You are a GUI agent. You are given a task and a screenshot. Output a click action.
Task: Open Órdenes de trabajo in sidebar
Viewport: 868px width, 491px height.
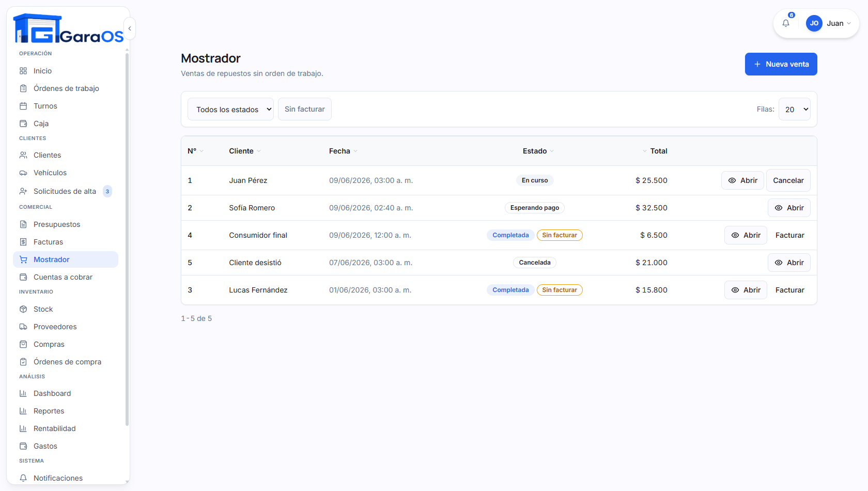(x=66, y=88)
